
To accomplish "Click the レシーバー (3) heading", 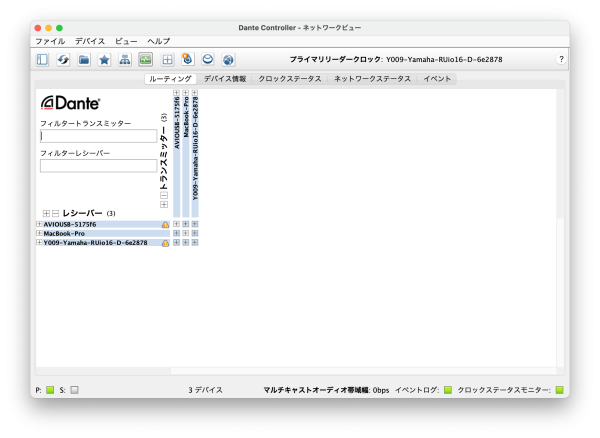I will pos(89,213).
